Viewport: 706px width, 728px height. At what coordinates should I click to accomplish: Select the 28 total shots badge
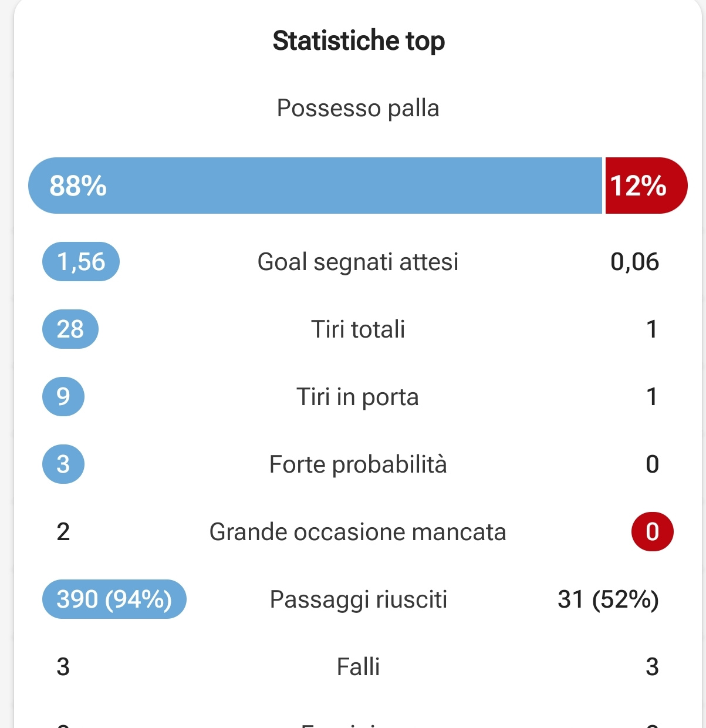pos(70,329)
